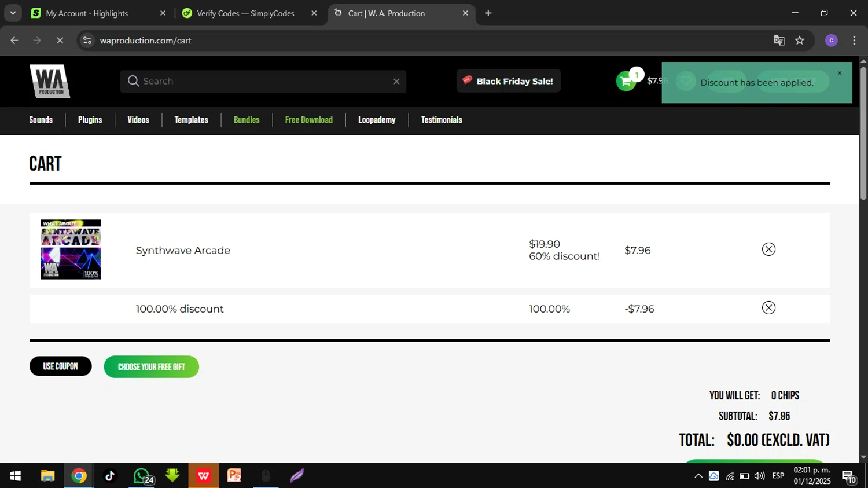Open new browser tab
This screenshot has width=868, height=488.
pyautogui.click(x=488, y=13)
